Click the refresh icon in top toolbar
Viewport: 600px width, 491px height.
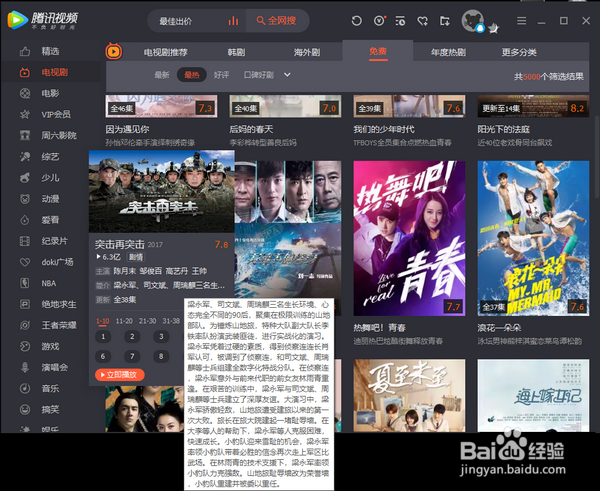[x=357, y=21]
